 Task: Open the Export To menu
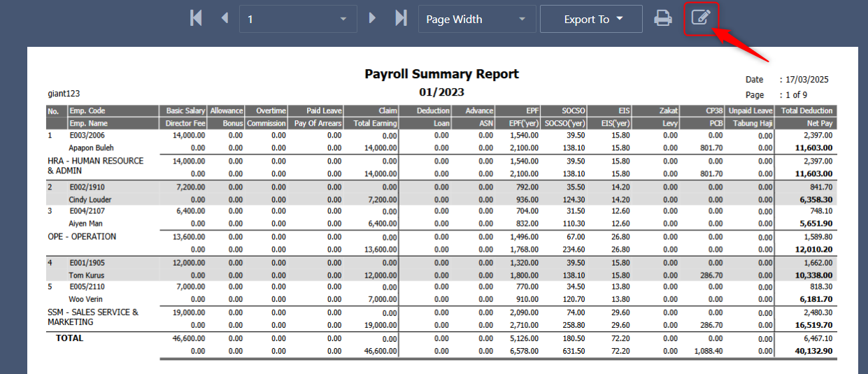coord(591,19)
